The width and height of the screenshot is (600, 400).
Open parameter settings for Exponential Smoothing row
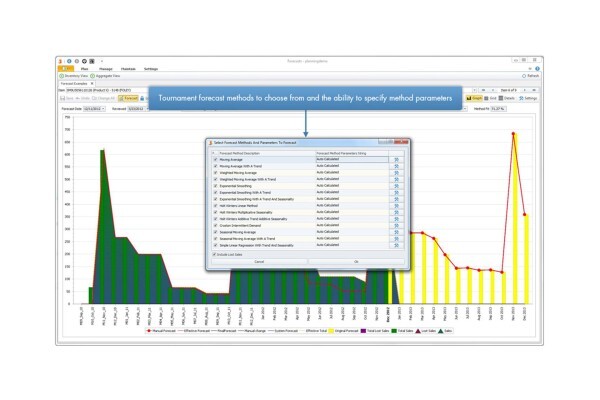(396, 186)
